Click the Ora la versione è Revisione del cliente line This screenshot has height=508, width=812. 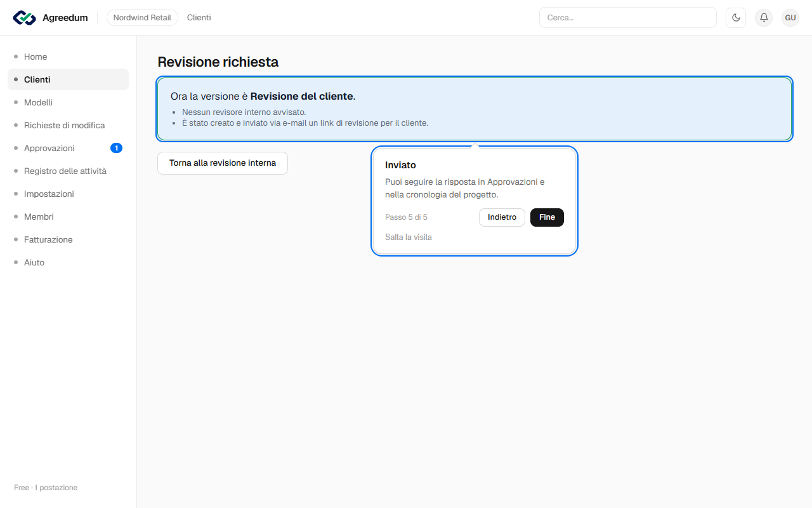[263, 97]
